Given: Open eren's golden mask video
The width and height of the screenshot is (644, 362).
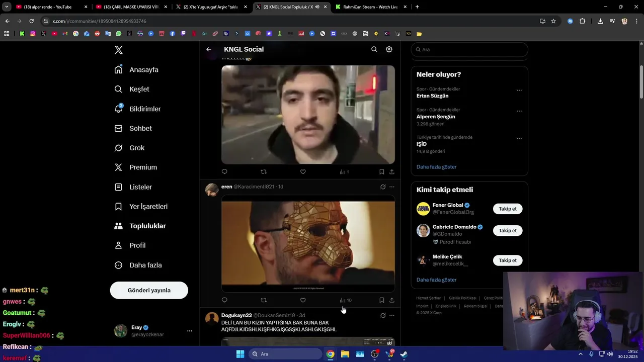Looking at the screenshot, I should (x=308, y=243).
